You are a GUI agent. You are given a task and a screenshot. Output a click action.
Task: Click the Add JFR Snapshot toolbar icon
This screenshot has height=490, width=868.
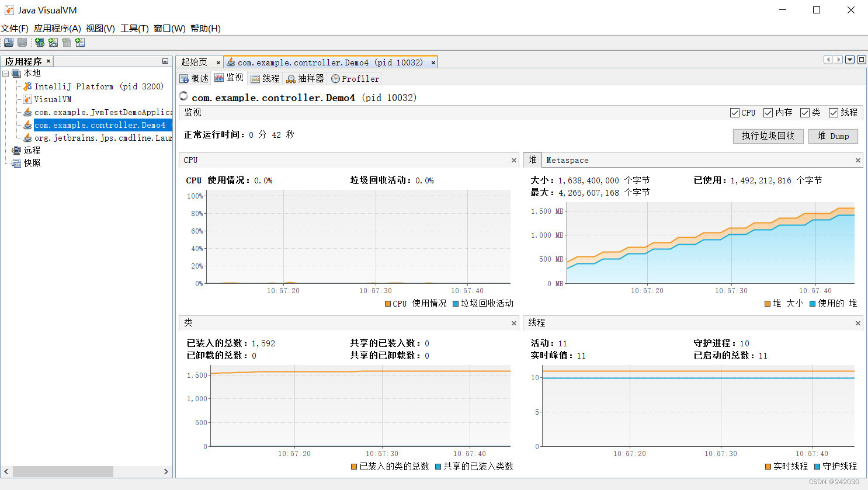click(80, 43)
